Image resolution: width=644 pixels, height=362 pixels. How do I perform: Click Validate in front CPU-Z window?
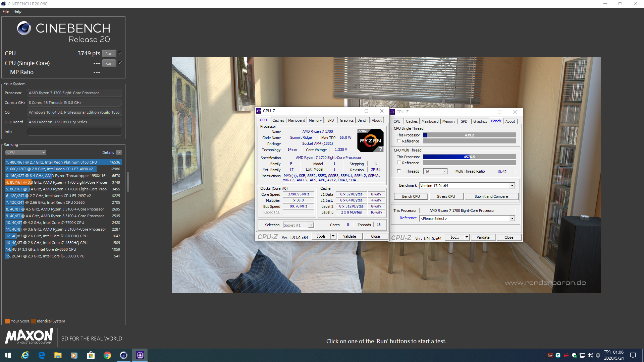[x=350, y=236]
